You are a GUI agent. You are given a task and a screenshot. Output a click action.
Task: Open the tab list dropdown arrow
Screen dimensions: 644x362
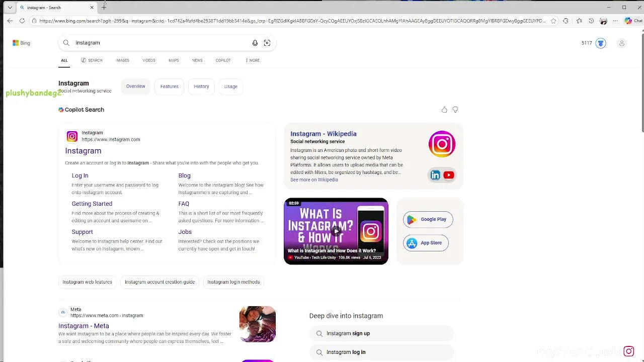10,8
